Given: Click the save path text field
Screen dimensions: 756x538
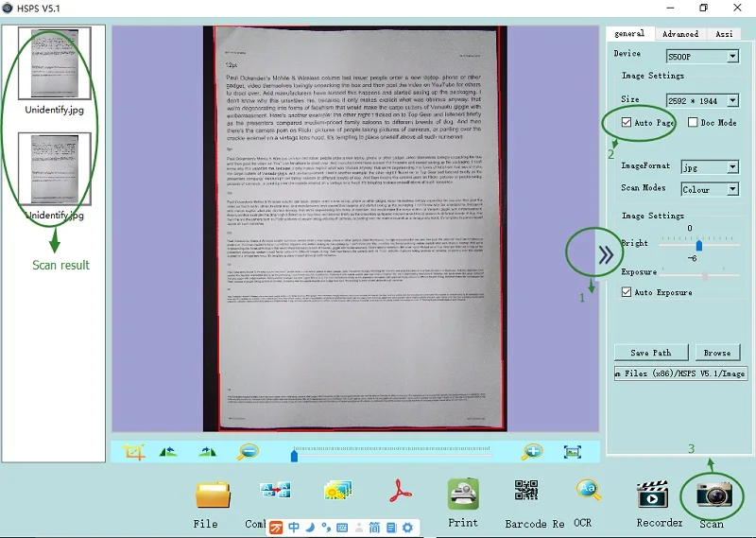Looking at the screenshot, I should (681, 373).
